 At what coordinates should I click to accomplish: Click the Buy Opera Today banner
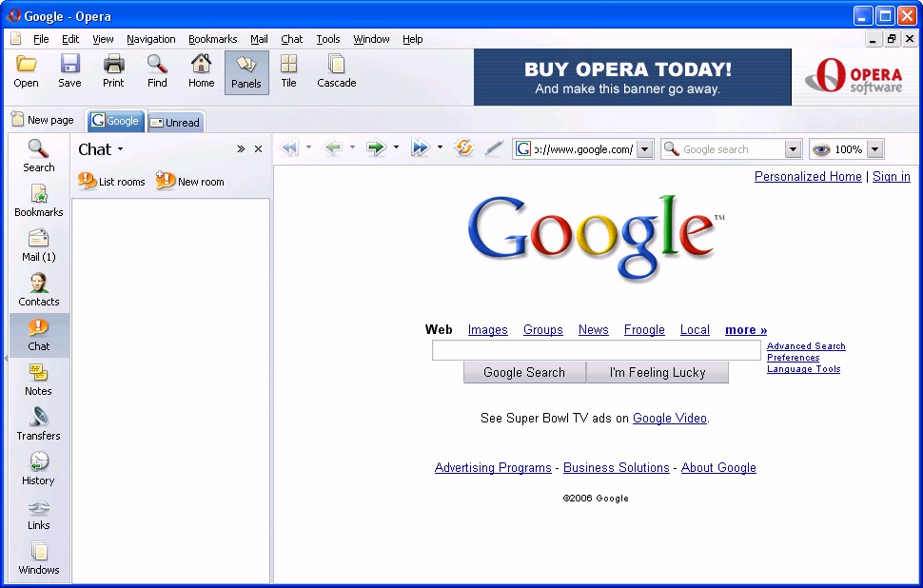pyautogui.click(x=632, y=77)
